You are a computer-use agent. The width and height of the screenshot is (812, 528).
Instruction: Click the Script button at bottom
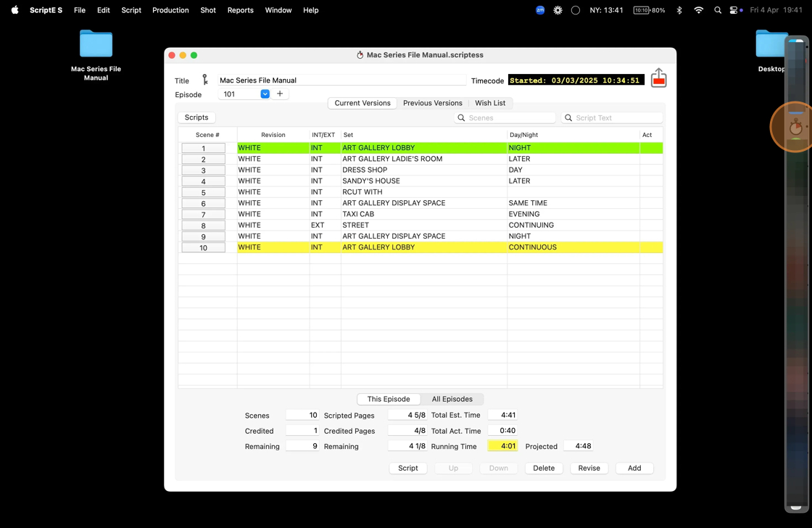tap(408, 468)
